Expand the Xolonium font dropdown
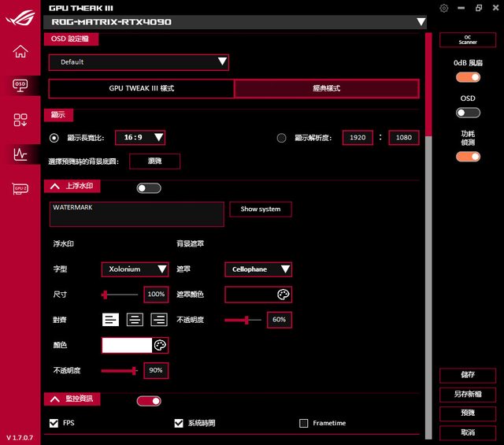Screen dimensions: 504x445 pos(135,269)
